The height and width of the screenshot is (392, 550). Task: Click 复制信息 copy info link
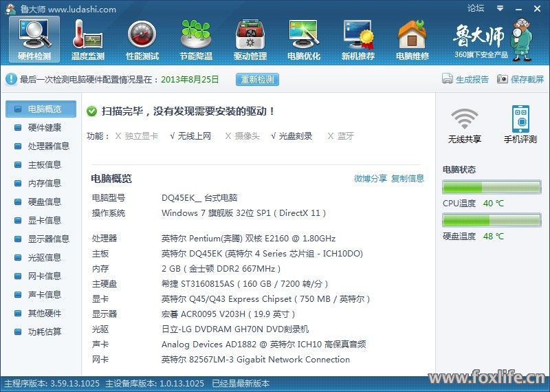408,179
